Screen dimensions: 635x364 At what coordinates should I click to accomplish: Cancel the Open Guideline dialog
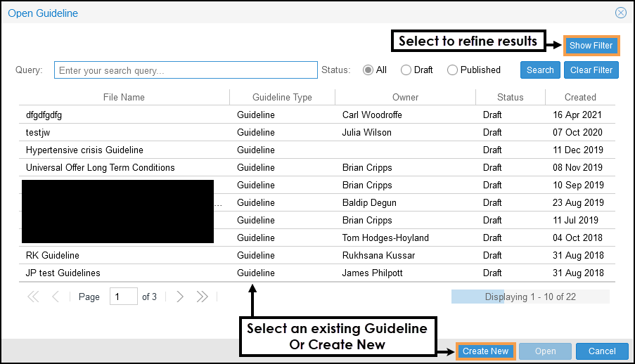pos(601,351)
